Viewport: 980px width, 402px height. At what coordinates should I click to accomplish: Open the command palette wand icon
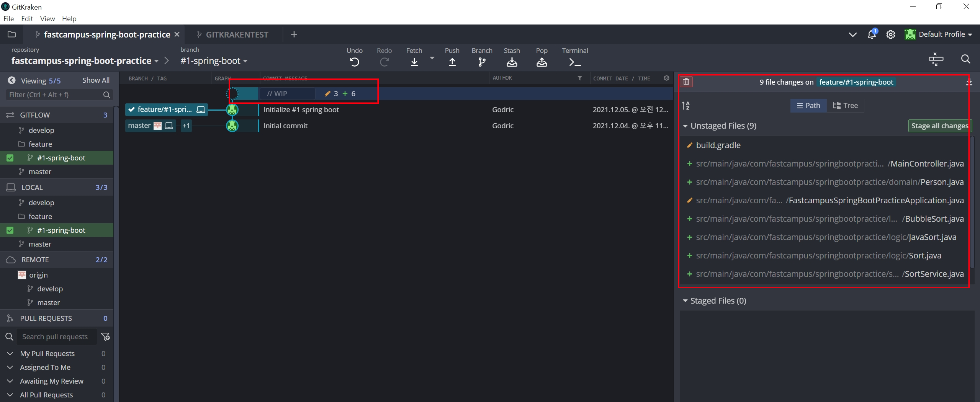click(x=936, y=59)
